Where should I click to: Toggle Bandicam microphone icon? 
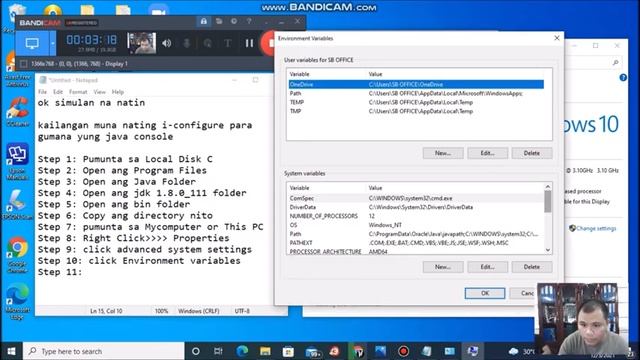click(x=187, y=43)
